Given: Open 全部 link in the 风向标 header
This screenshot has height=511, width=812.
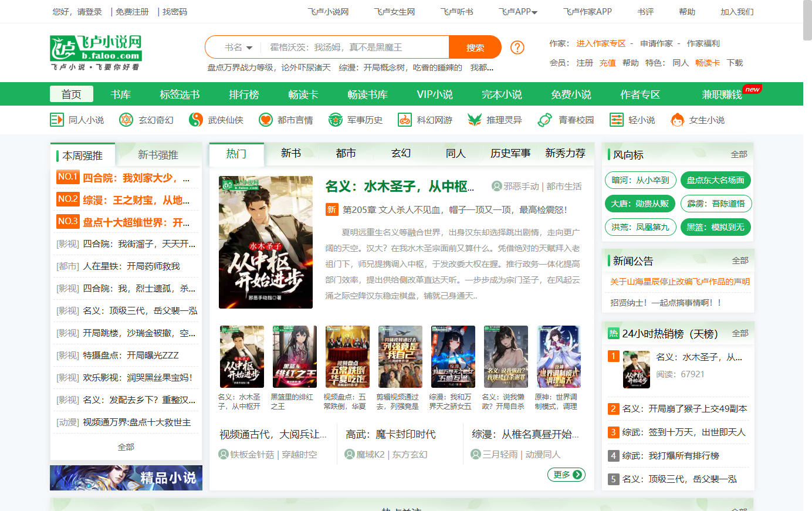Looking at the screenshot, I should click(x=739, y=154).
